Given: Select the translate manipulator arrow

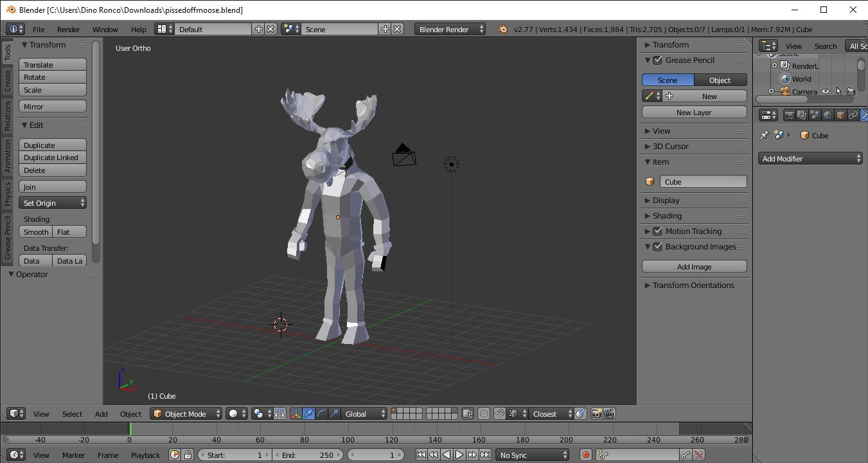Looking at the screenshot, I should [x=308, y=413].
